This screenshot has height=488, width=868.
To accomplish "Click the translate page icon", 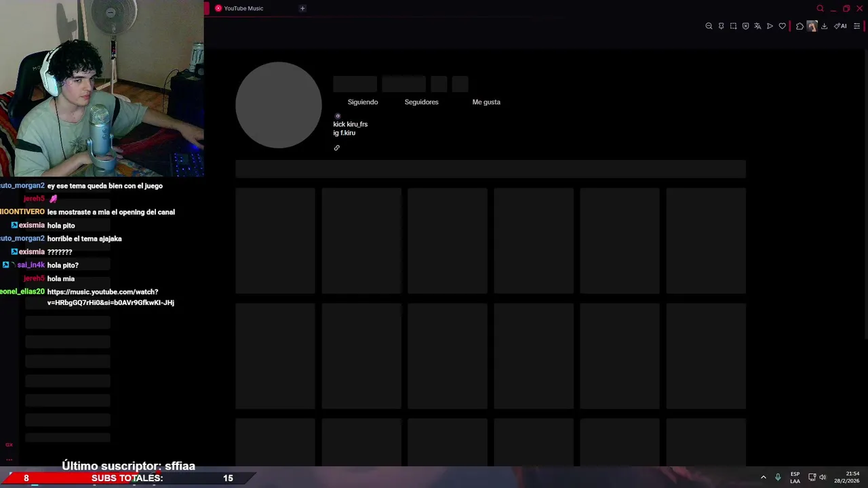I will [x=757, y=26].
